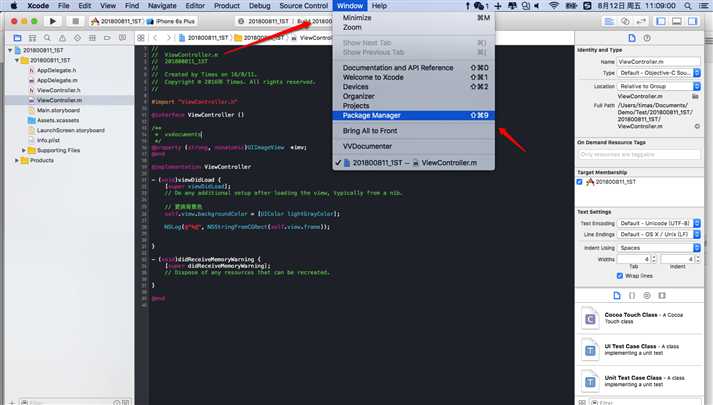Click the folder icon beside ViewController.m location
Viewport: 713px width, 405px height.
(x=695, y=96)
